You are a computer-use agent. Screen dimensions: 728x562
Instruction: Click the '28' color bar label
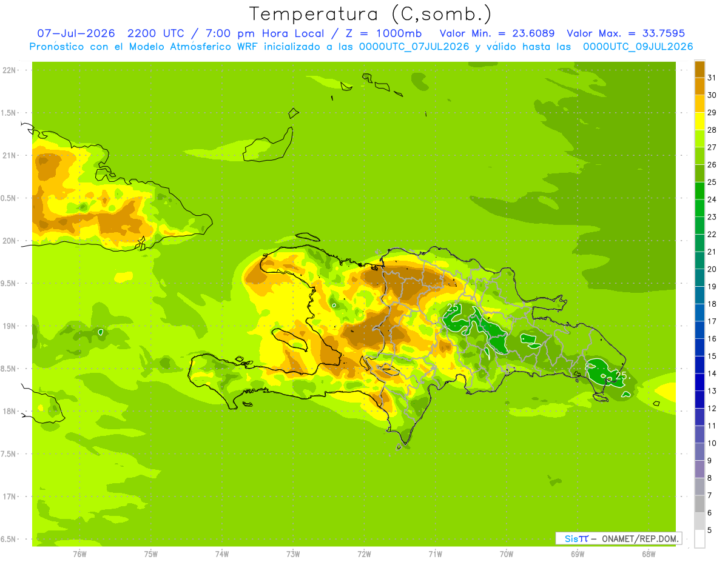click(x=712, y=130)
